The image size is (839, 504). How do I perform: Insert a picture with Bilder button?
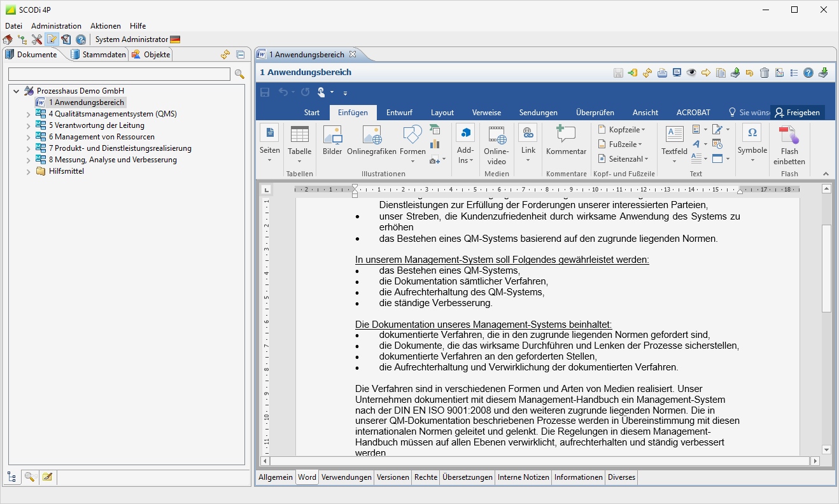332,141
